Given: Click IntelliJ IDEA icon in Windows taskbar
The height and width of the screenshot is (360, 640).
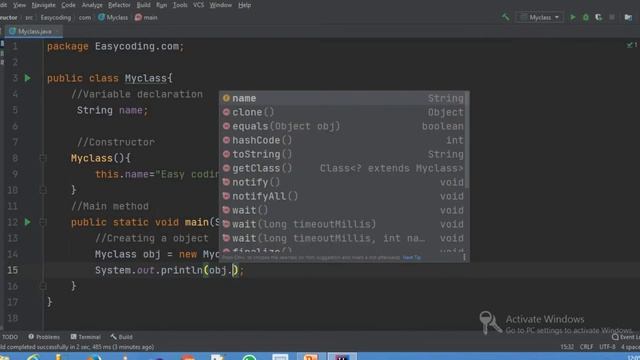Looking at the screenshot, I should (x=342, y=357).
